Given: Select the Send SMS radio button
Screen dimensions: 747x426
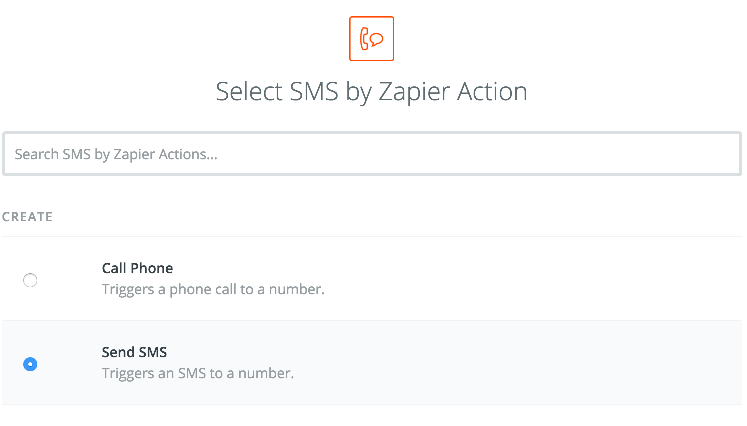Looking at the screenshot, I should tap(30, 364).
